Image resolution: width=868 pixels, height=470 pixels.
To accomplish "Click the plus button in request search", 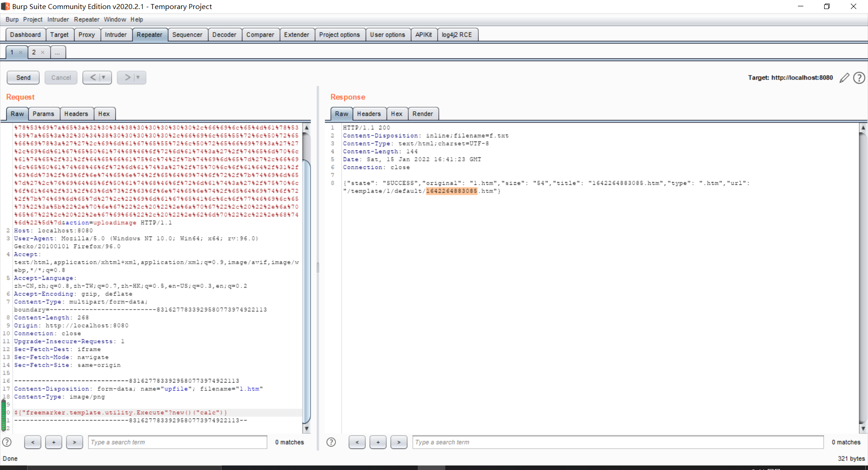I will click(53, 442).
